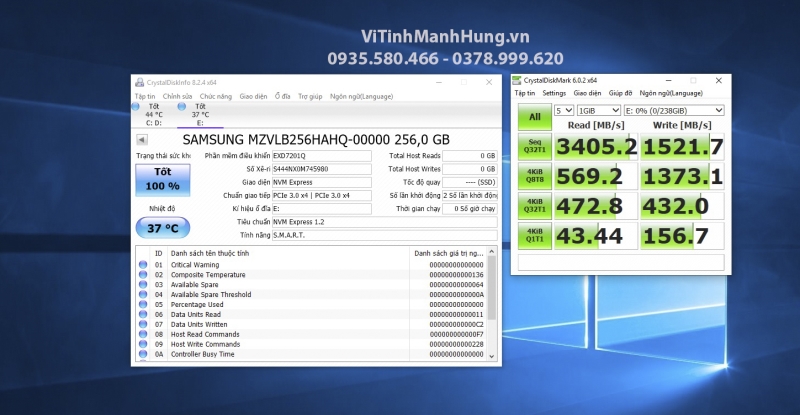This screenshot has height=415, width=800.
Task: Run the 4KiB Q32T1 benchmark
Action: click(x=535, y=206)
